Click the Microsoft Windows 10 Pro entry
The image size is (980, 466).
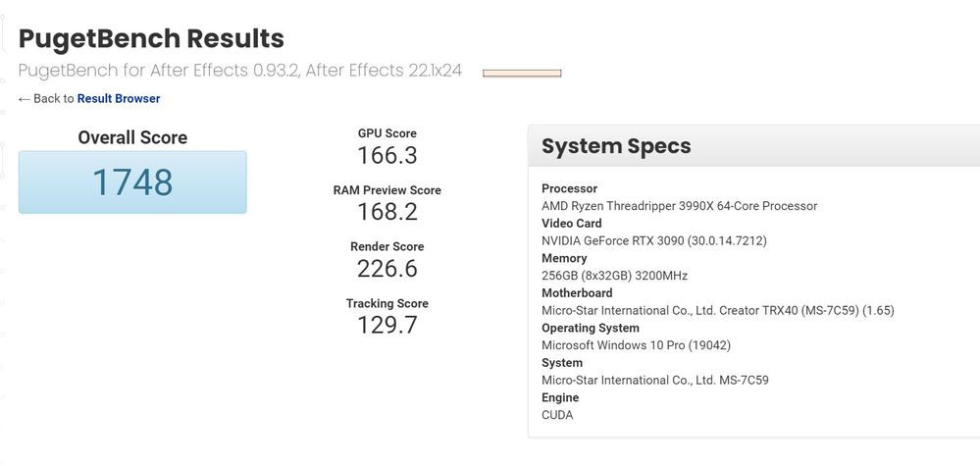pyautogui.click(x=636, y=345)
